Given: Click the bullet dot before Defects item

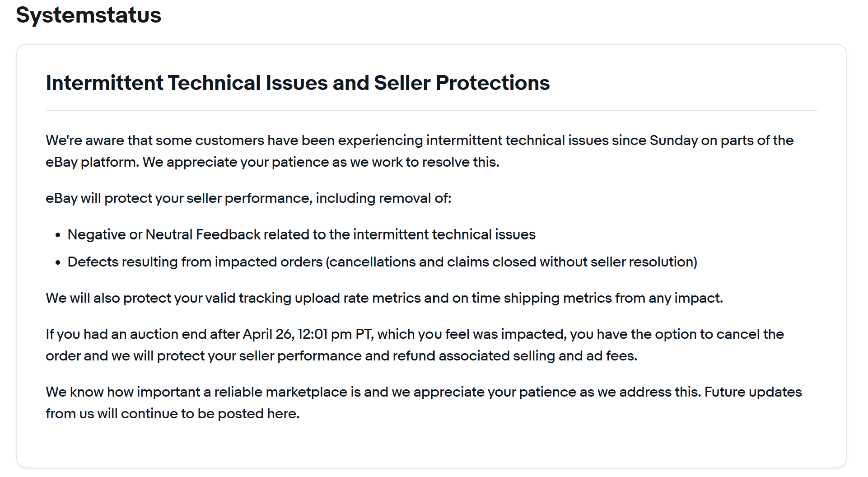Looking at the screenshot, I should tap(58, 262).
